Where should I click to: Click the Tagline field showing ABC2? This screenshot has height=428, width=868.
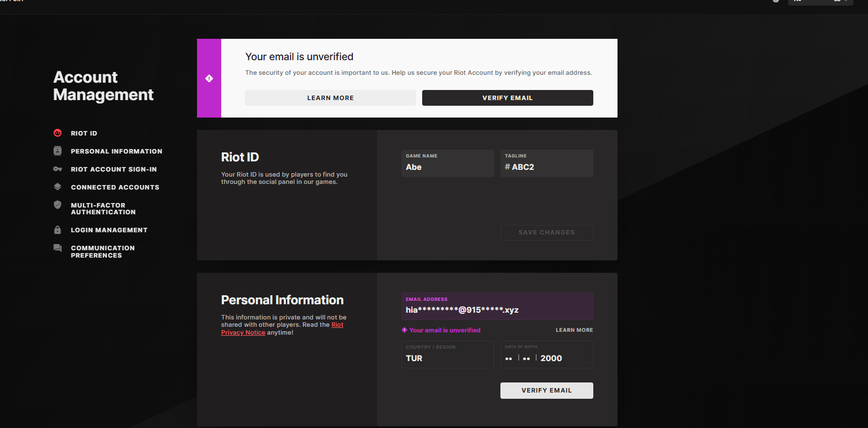pos(547,163)
